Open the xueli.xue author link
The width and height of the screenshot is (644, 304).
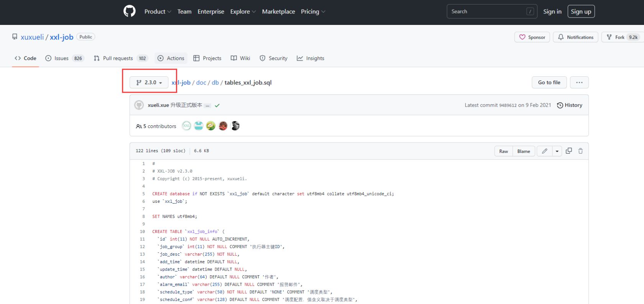158,105
